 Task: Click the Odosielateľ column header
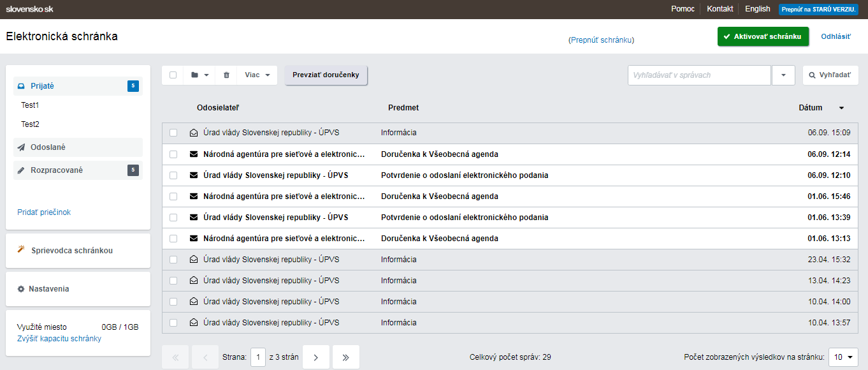click(x=218, y=108)
